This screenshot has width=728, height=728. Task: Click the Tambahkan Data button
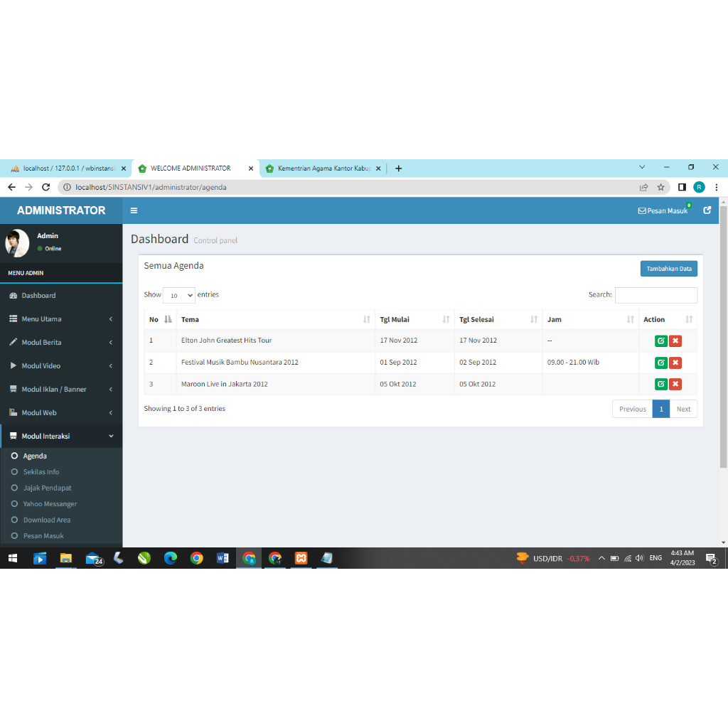[x=668, y=269]
